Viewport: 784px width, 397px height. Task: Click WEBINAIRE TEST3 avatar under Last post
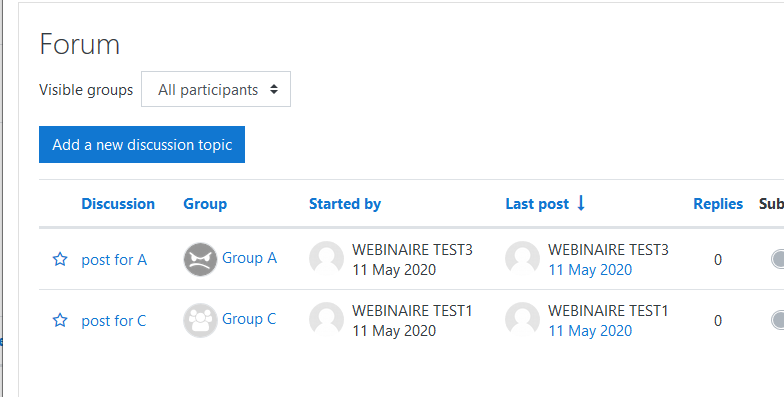522,258
